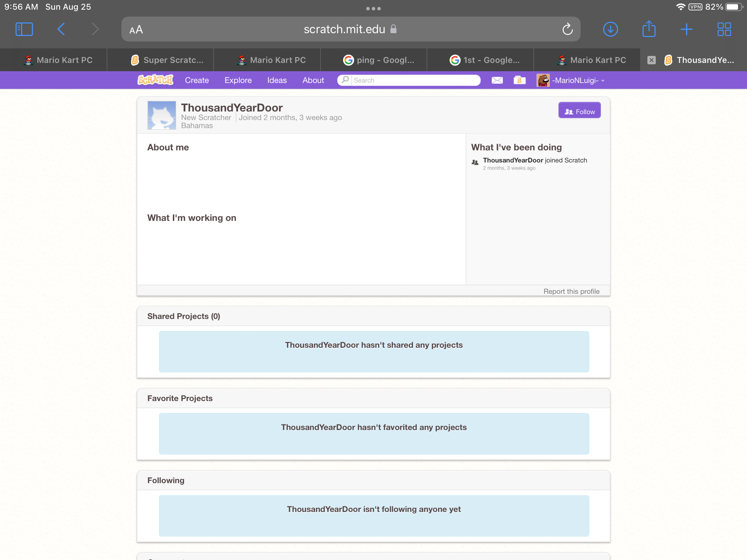Click the -MarioNLuigi- avatar image
747x560 pixels.
543,80
